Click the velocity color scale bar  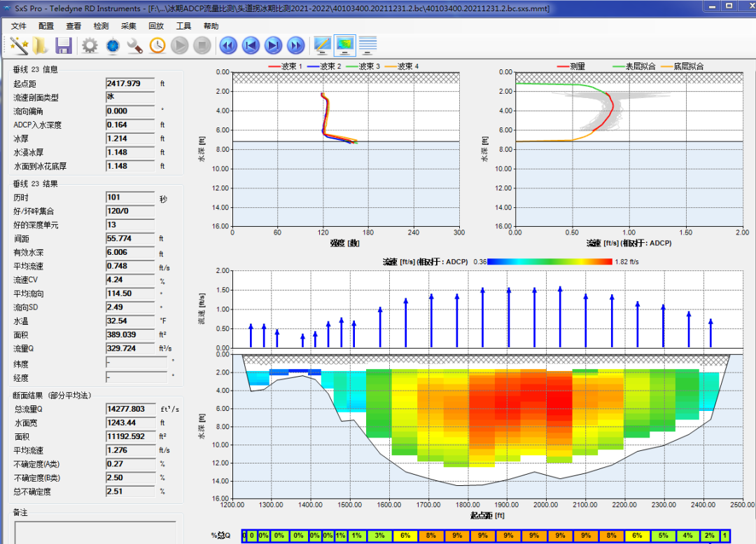(x=551, y=261)
